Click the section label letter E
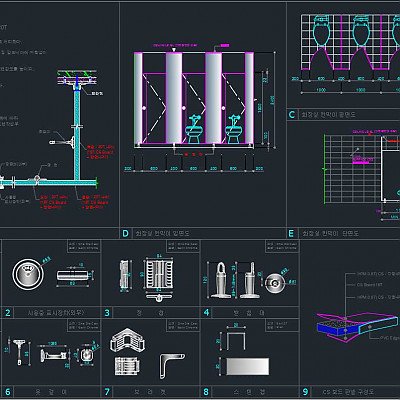 291,233
